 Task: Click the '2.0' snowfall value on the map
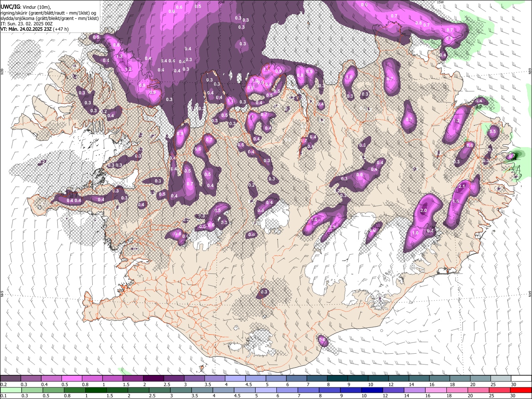(x=424, y=211)
